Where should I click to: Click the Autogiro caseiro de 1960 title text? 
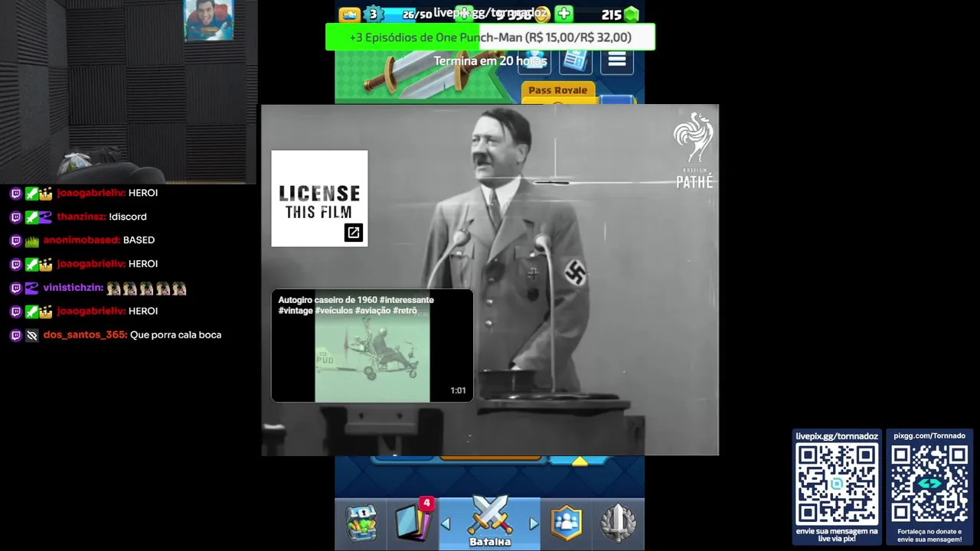tap(356, 305)
